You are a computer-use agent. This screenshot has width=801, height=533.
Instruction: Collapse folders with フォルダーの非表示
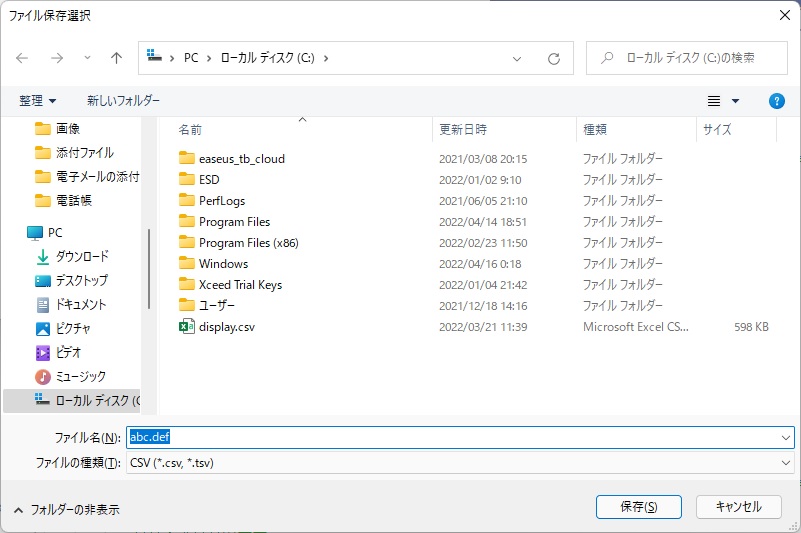click(66, 509)
